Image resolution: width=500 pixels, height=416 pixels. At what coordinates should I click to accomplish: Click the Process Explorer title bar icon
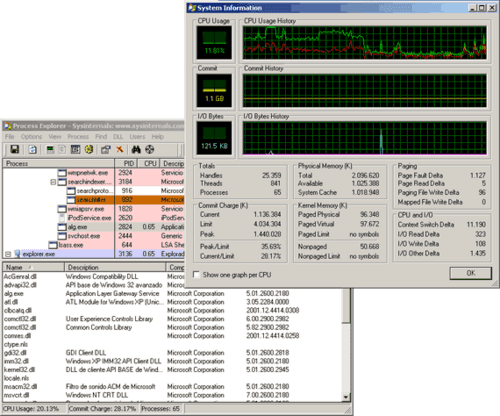pyautogui.click(x=8, y=126)
